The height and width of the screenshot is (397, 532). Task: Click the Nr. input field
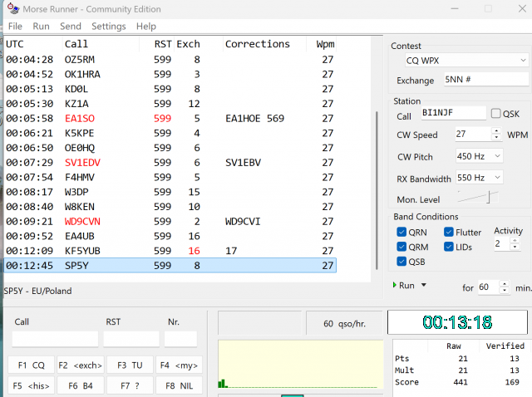click(180, 339)
